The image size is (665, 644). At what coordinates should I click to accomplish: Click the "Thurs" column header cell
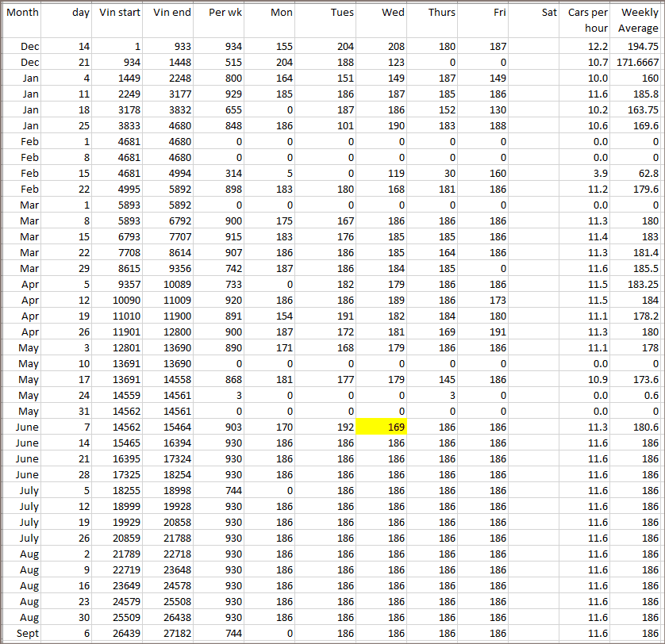432,13
